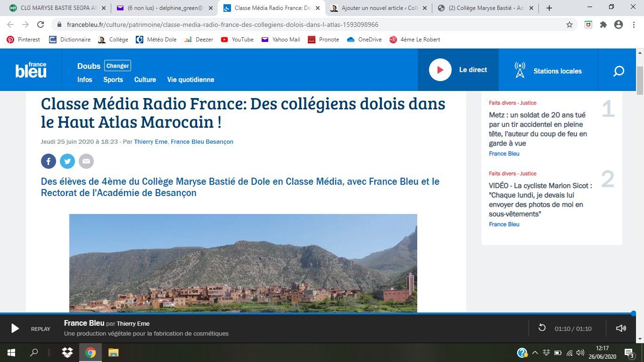
Task: Go back with the browser back arrow
Action: pos(10,25)
